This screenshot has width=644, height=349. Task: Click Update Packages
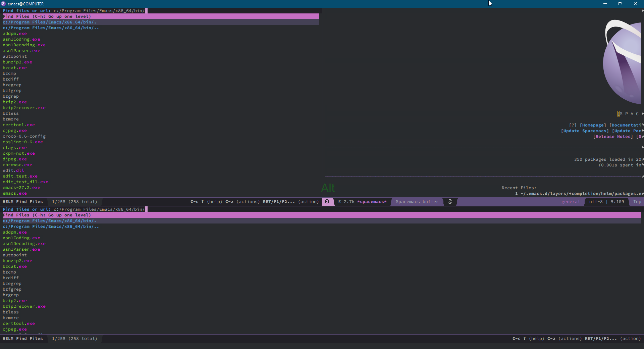pos(627,131)
